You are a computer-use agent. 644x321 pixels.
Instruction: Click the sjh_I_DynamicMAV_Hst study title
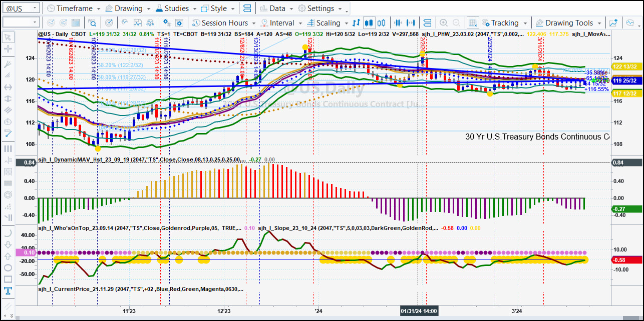142,160
